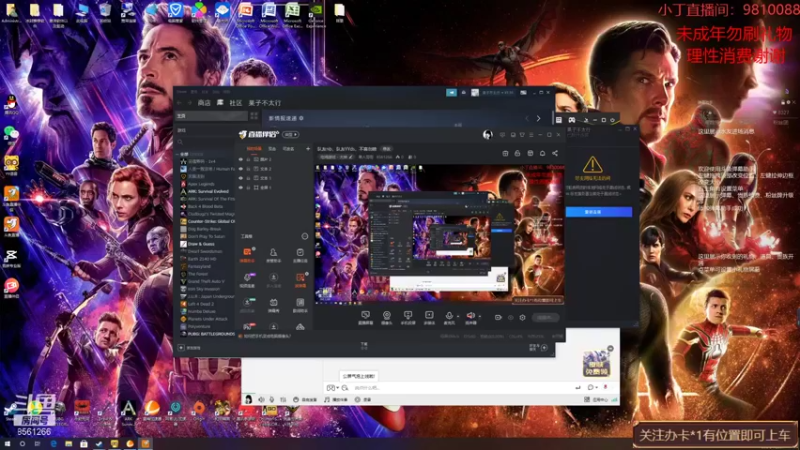Toggle visibility eye of third source row
The image size is (800, 450).
[x=241, y=178]
